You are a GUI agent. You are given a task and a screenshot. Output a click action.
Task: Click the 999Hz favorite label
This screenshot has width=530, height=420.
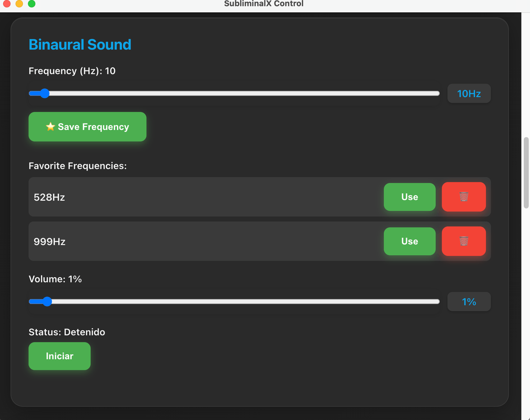click(49, 242)
